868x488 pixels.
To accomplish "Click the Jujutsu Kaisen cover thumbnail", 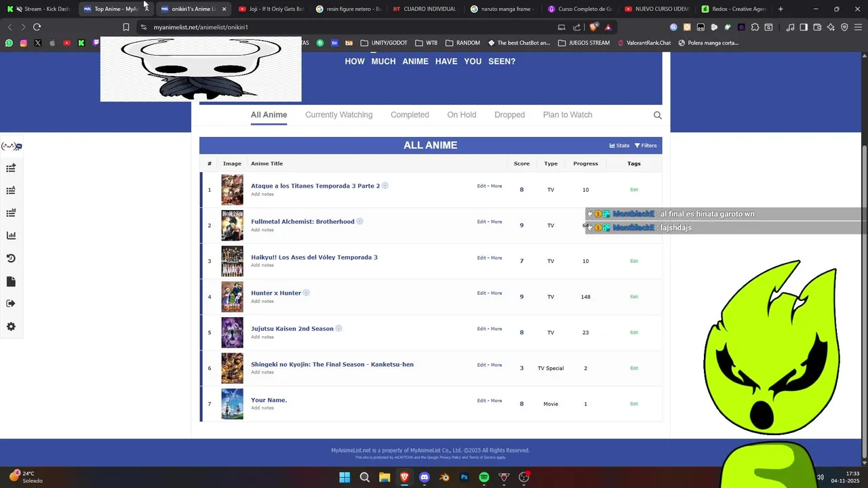I will 232,332.
